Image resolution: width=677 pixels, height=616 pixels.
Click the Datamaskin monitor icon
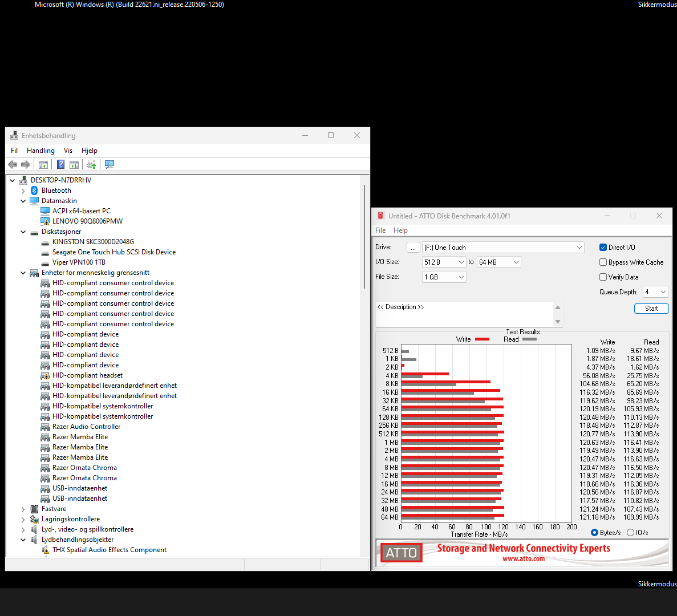pos(34,201)
